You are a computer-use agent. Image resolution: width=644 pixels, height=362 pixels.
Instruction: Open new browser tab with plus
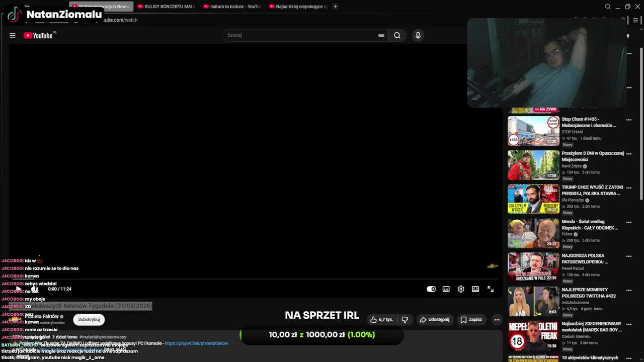coord(336,7)
